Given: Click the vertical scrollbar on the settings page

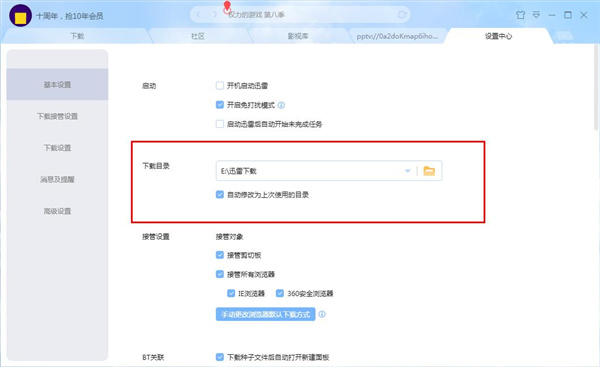Looking at the screenshot, I should [596, 88].
